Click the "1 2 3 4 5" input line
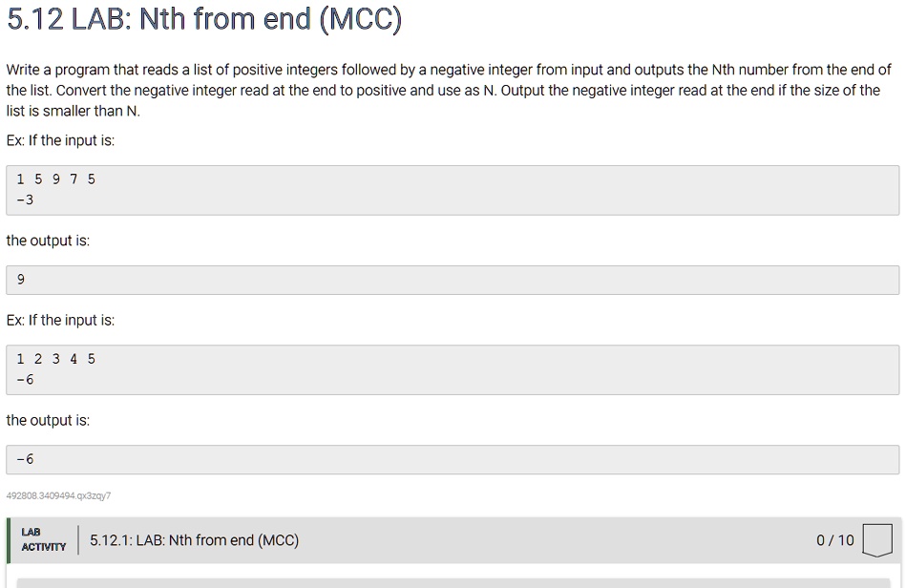Viewport: 906px width, 588px height. (x=56, y=359)
